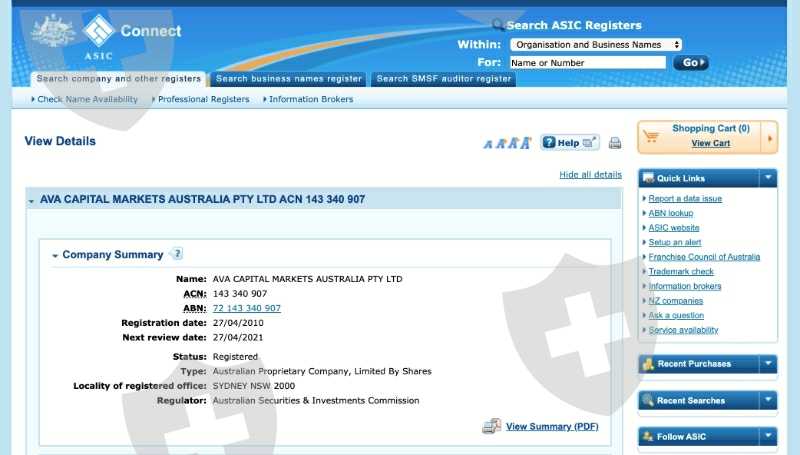Click the View Summary PDF document icon
800x455 pixels.
coord(491,426)
